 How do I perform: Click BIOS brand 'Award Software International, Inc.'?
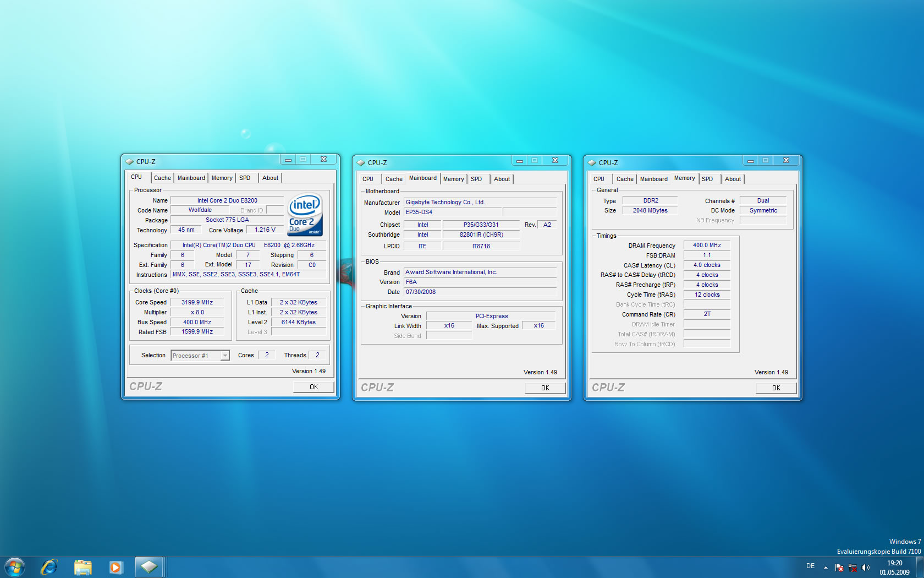pyautogui.click(x=480, y=272)
